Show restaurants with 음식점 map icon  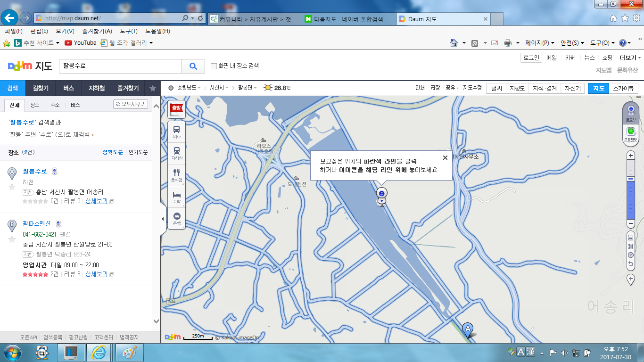coord(177,175)
